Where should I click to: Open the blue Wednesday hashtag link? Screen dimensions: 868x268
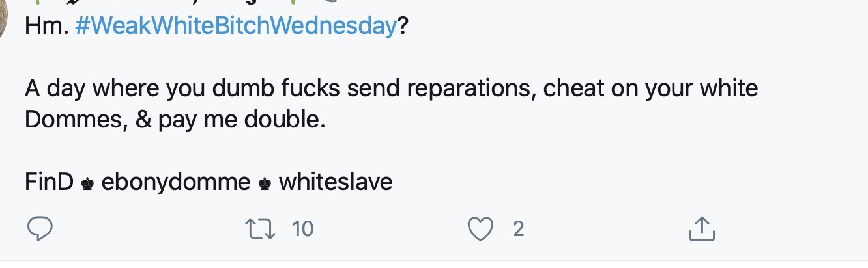pos(236,27)
